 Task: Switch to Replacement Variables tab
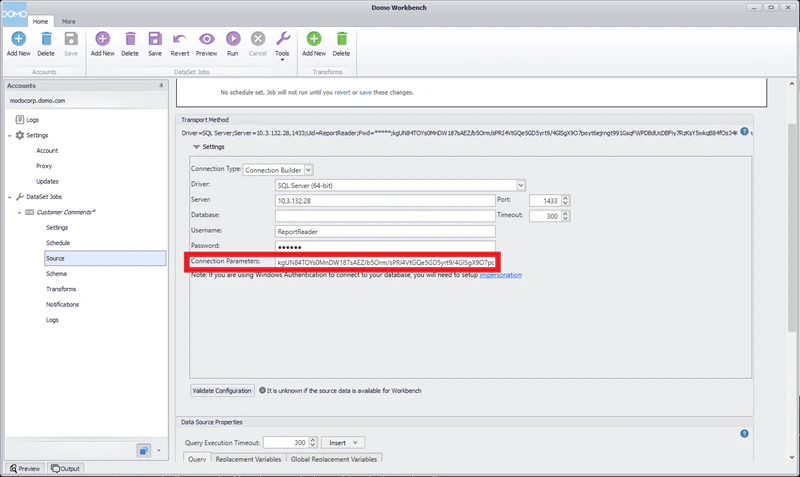coord(248,458)
